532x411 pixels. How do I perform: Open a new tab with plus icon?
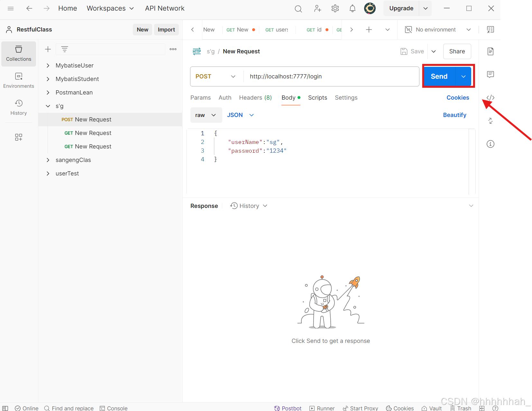[369, 30]
